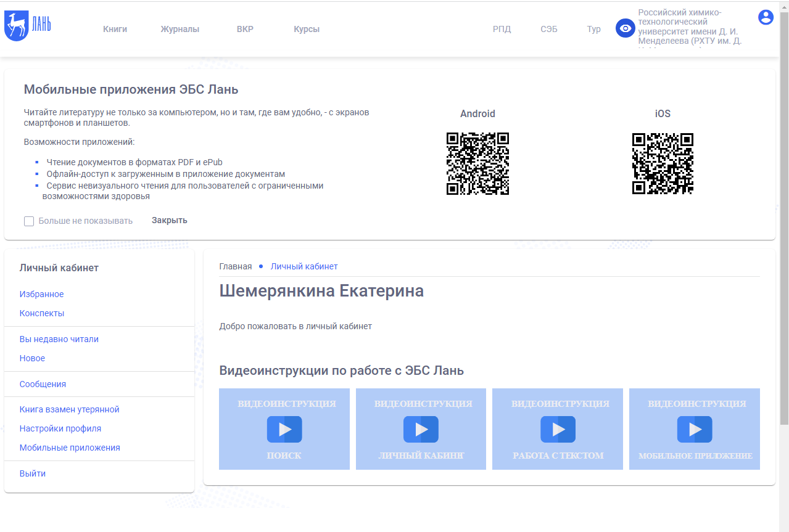The image size is (789, 532).
Task: Open Настройки профиля link
Action: point(60,428)
